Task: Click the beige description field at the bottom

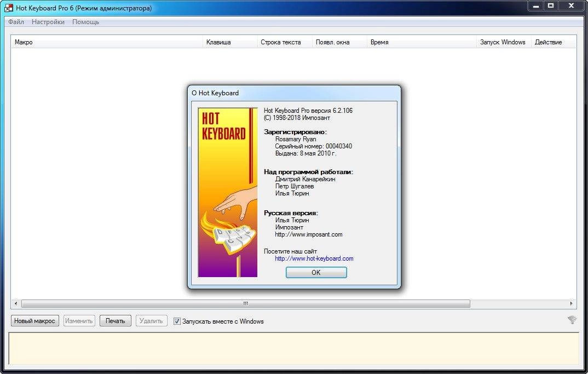Action: (293, 348)
